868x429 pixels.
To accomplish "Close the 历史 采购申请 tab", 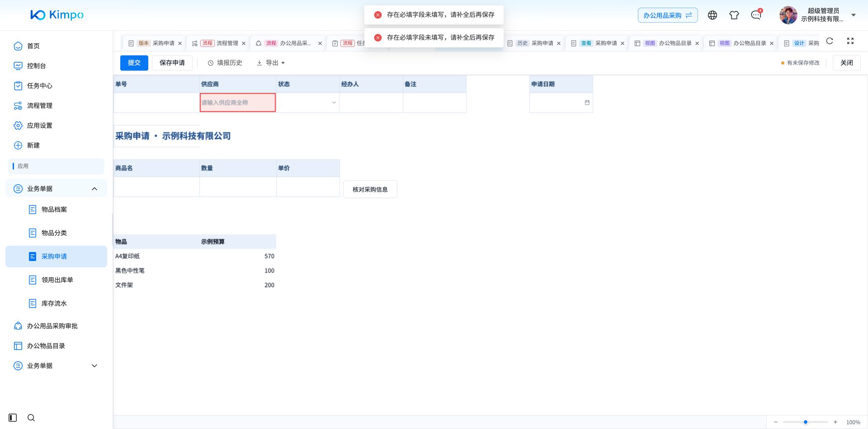I will pyautogui.click(x=559, y=43).
